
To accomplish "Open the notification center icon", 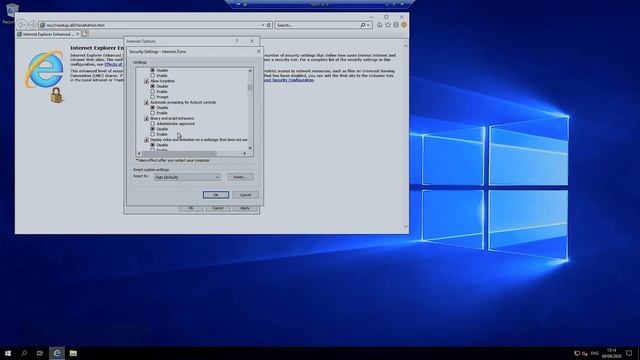I will 629,353.
